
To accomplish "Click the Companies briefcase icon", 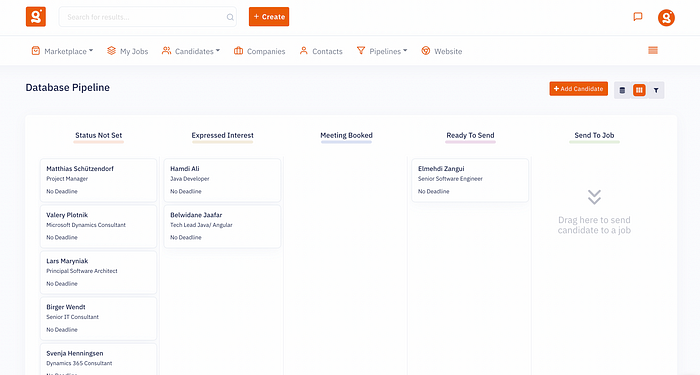I will click(x=238, y=51).
